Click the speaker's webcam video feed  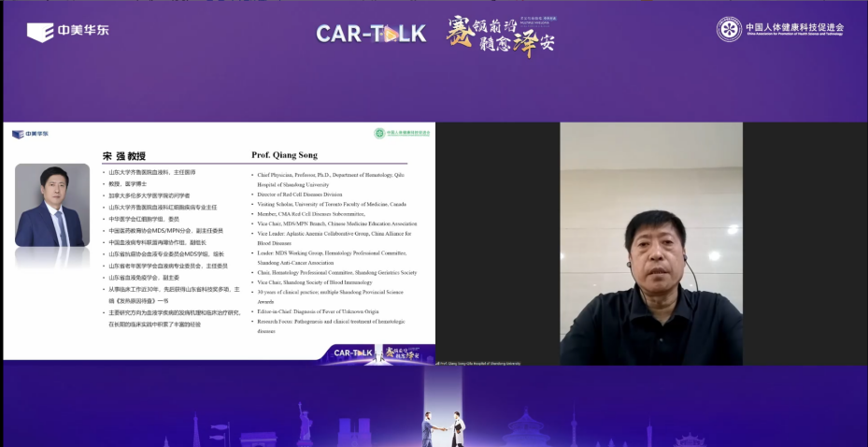pos(650,243)
